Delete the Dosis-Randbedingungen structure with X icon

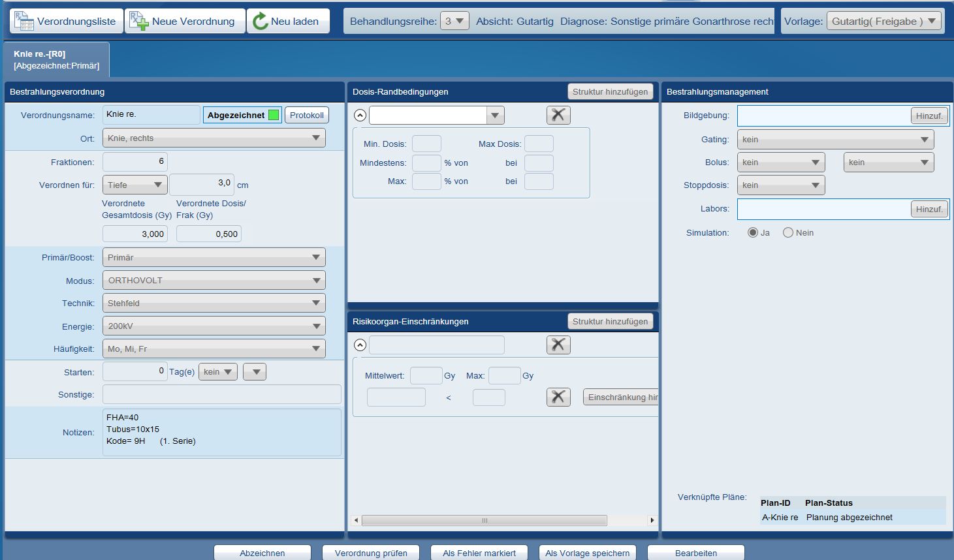[558, 116]
